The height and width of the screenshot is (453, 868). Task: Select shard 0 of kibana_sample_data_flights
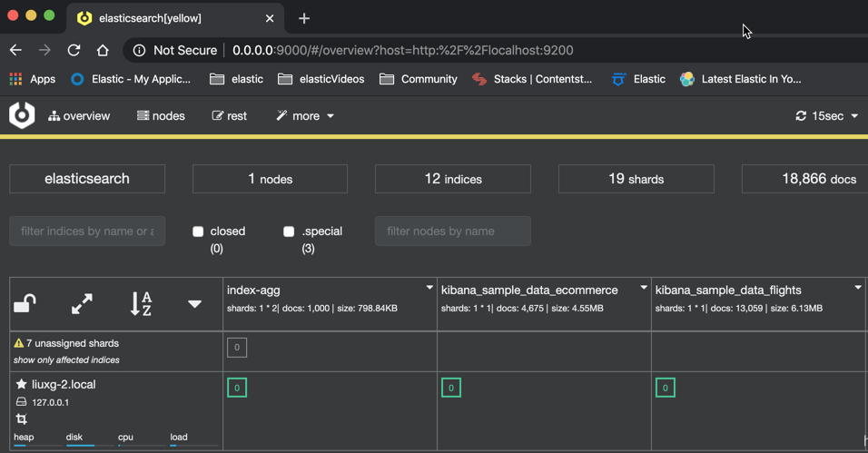click(x=666, y=388)
